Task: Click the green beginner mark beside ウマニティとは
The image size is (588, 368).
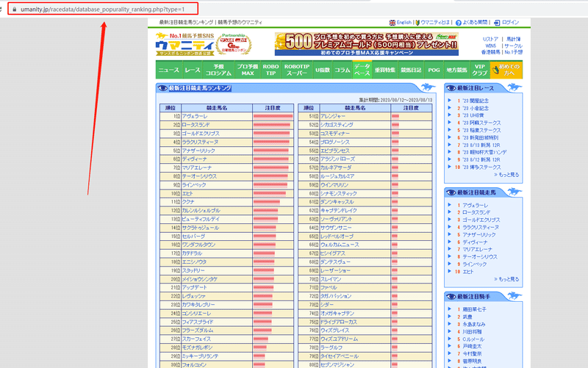Action: (x=417, y=23)
